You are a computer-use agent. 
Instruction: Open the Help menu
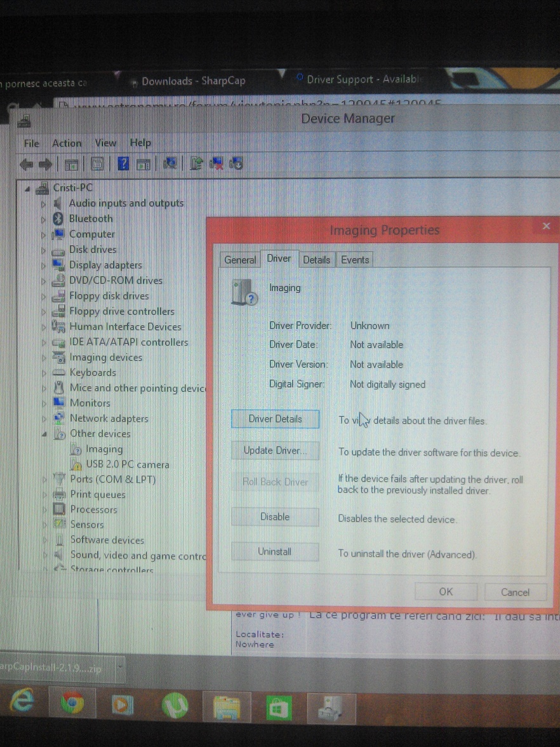tap(140, 142)
